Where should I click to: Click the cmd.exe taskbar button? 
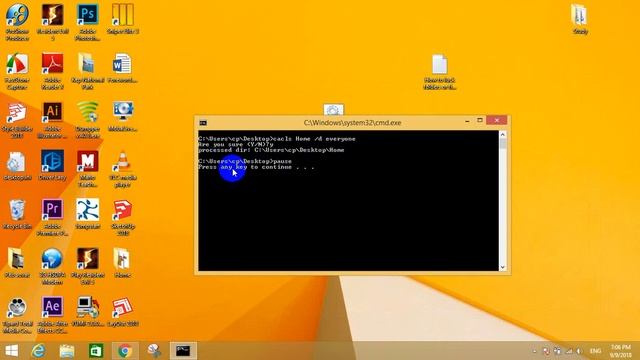tap(183, 351)
